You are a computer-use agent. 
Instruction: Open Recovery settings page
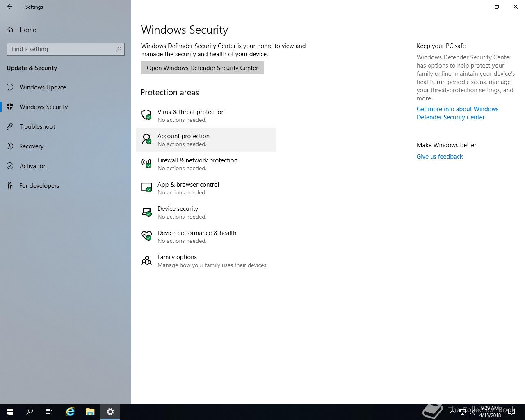[x=66, y=146]
